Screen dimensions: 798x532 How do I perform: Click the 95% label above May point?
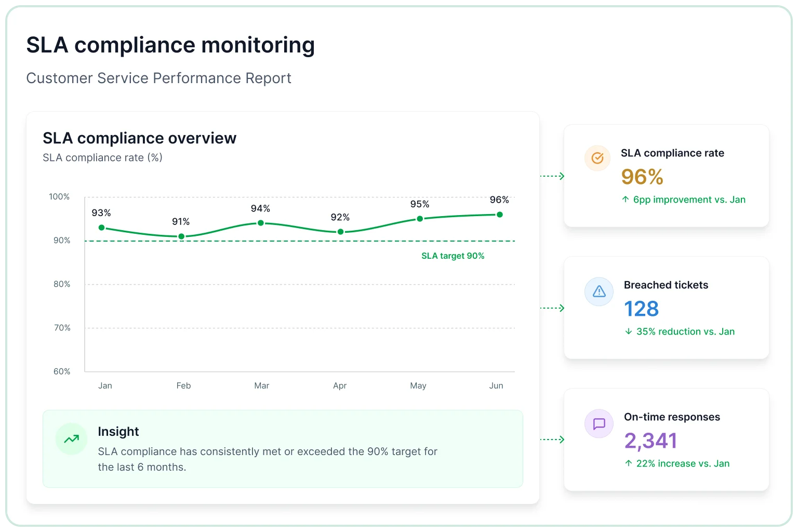pos(420,204)
